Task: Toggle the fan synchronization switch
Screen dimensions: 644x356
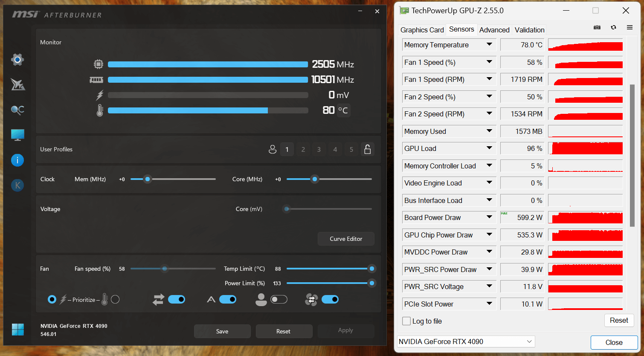Action: [x=330, y=300]
